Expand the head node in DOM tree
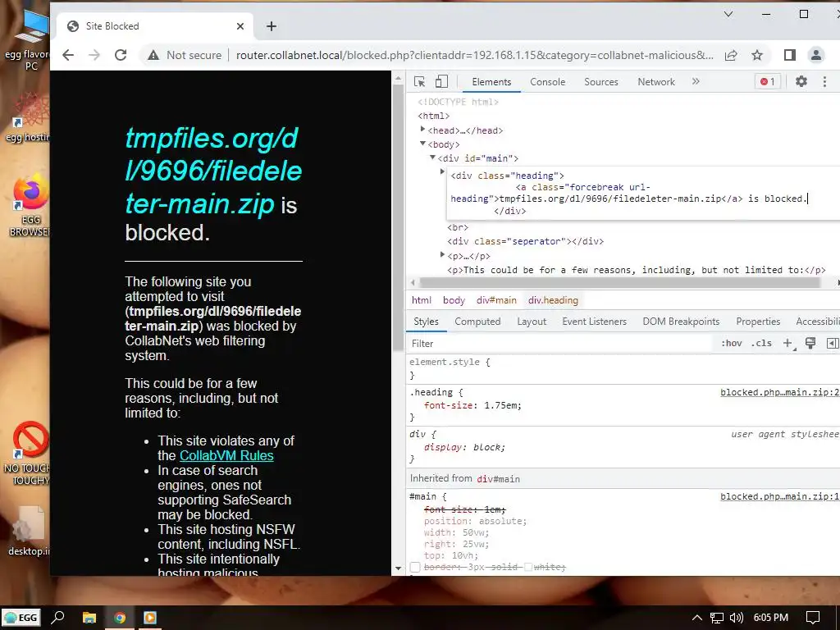840x630 pixels. point(422,129)
